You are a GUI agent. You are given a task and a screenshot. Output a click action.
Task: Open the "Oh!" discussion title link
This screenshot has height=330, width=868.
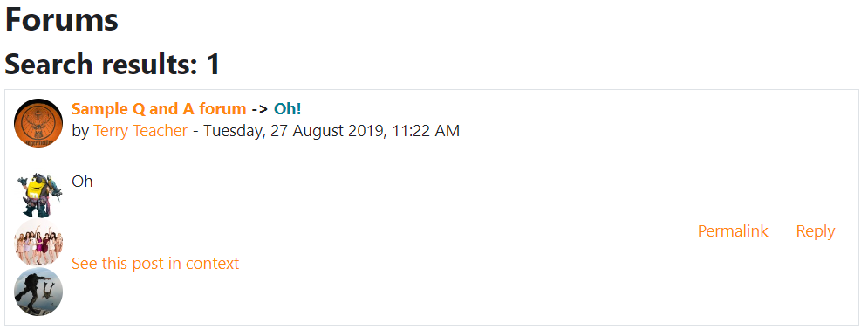tap(288, 109)
